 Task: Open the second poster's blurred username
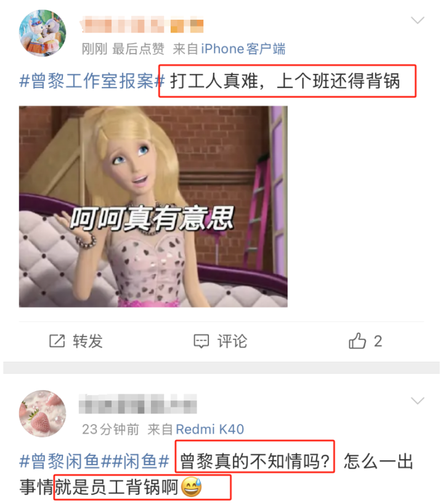point(138,404)
